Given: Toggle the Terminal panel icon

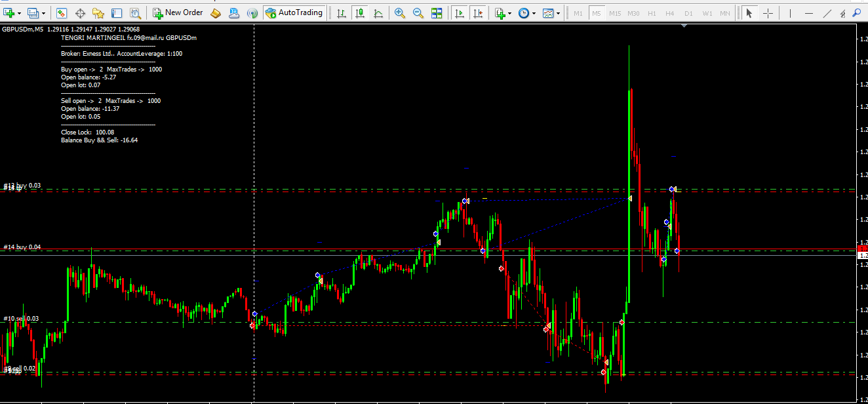Looking at the screenshot, I should coord(117,12).
